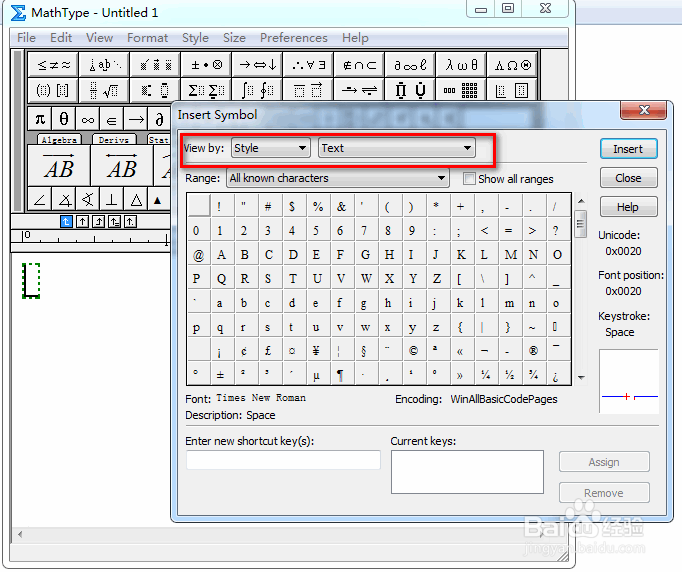The image size is (682, 572).
Task: Insert the filled black triangle symbol
Action: click(x=158, y=200)
